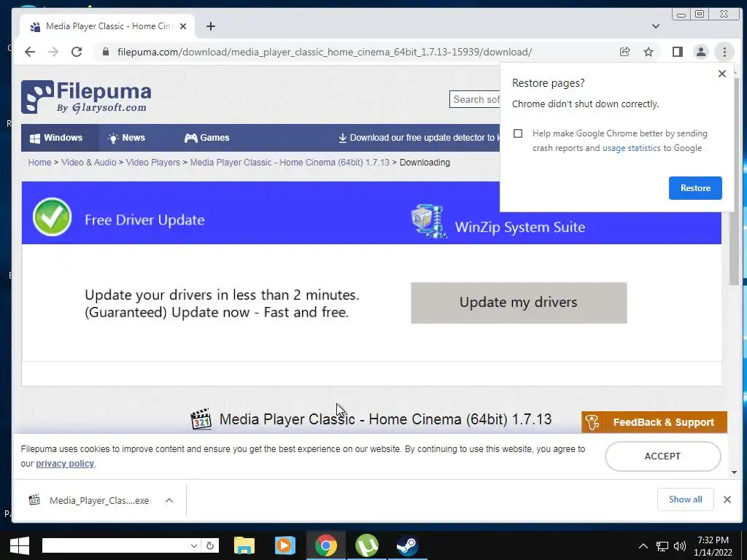Click the Chrome address bar URL
The width and height of the screenshot is (747, 560).
tap(325, 52)
